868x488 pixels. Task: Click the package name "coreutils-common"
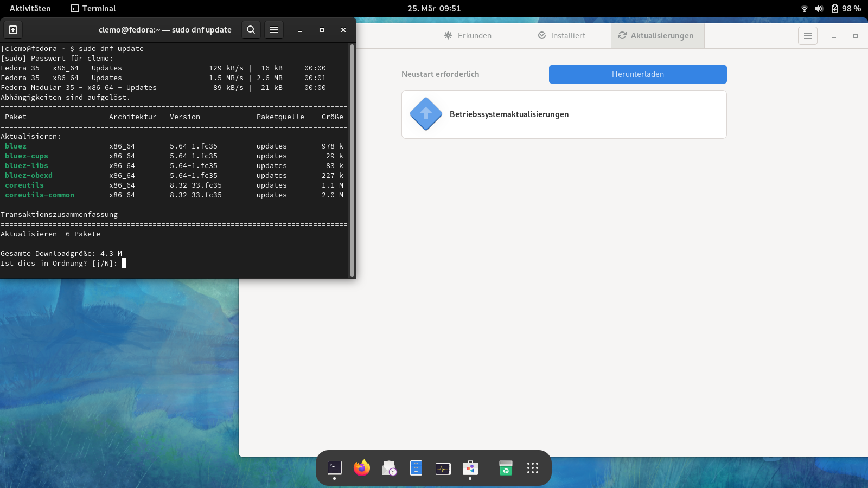tap(40, 195)
